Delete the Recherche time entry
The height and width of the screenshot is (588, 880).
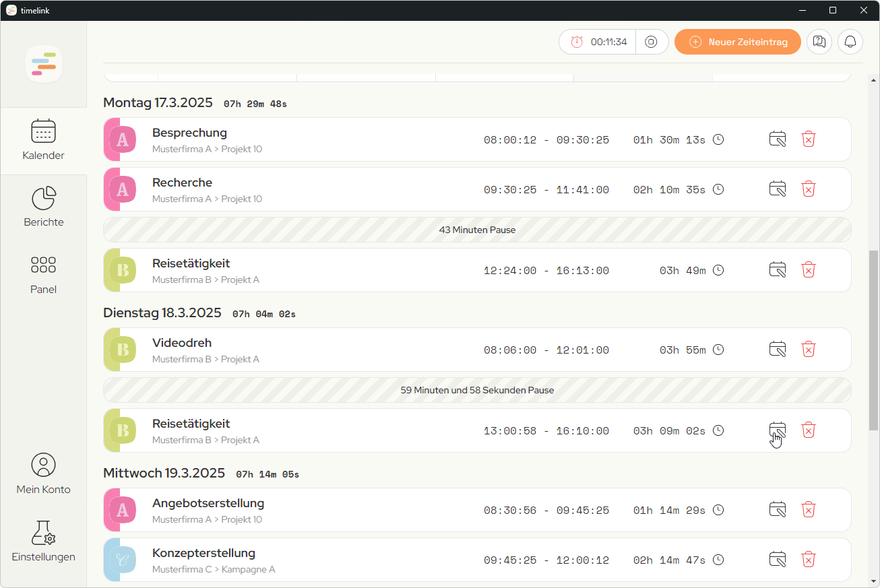(x=809, y=189)
